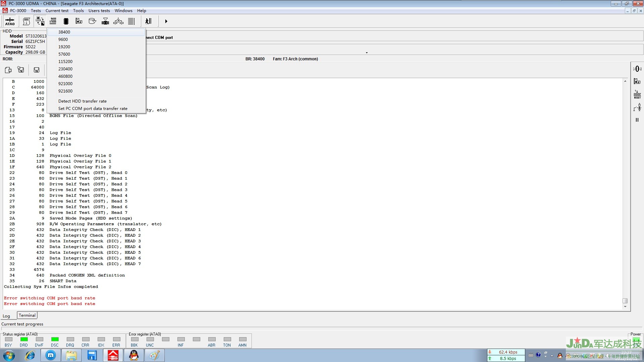Open the Users tests menu
Viewport: 644px width, 362px height.
[x=99, y=11]
